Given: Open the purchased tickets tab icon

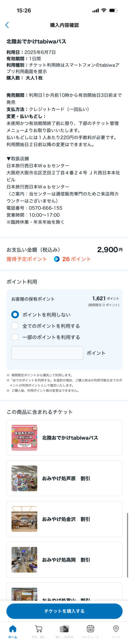Looking at the screenshot, I should tap(64, 629).
